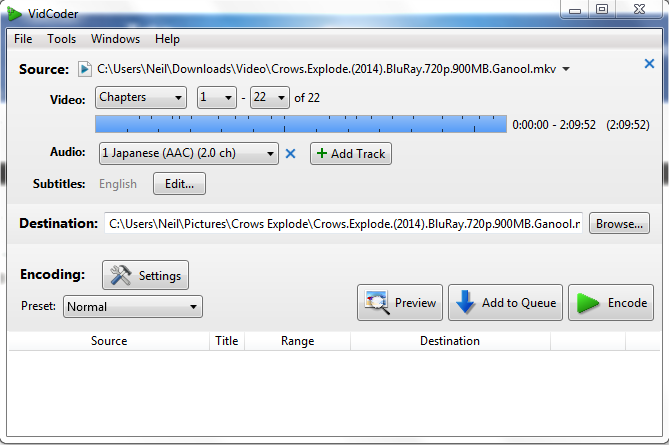
Task: Click the VidCoder app icon in title bar
Action: point(14,14)
